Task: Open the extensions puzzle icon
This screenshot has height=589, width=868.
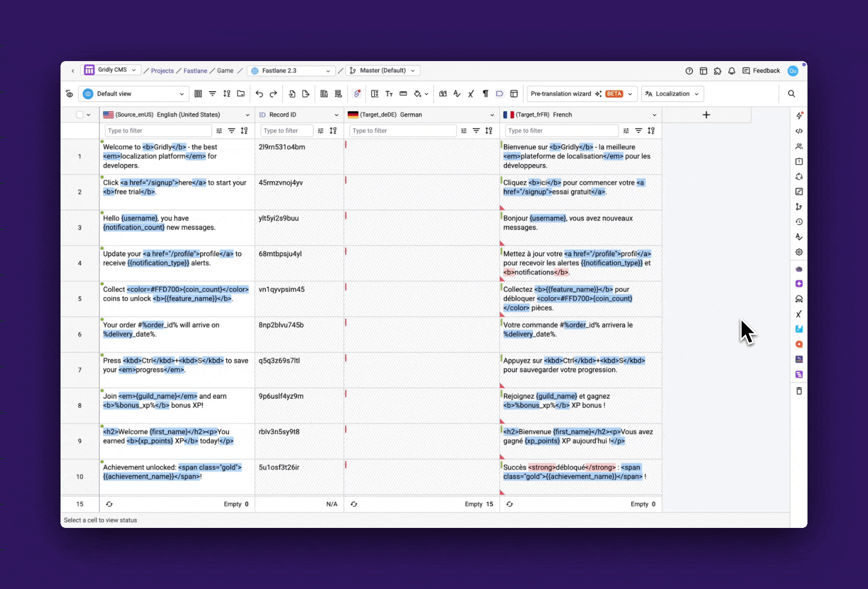Action: pos(718,71)
